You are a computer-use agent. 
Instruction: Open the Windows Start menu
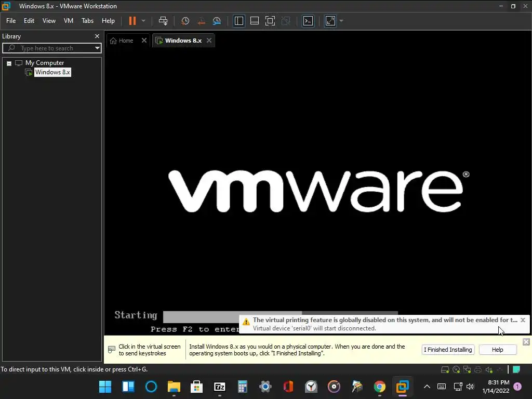(105, 387)
